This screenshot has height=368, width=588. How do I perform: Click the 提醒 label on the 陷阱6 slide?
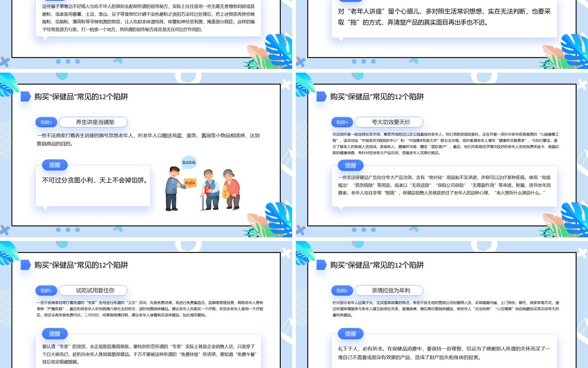coord(351,333)
